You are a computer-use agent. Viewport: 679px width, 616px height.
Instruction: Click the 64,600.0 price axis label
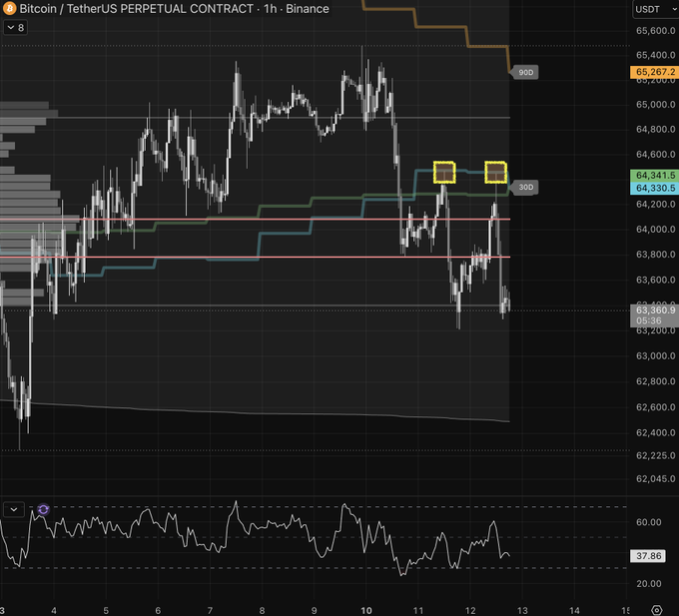point(655,155)
